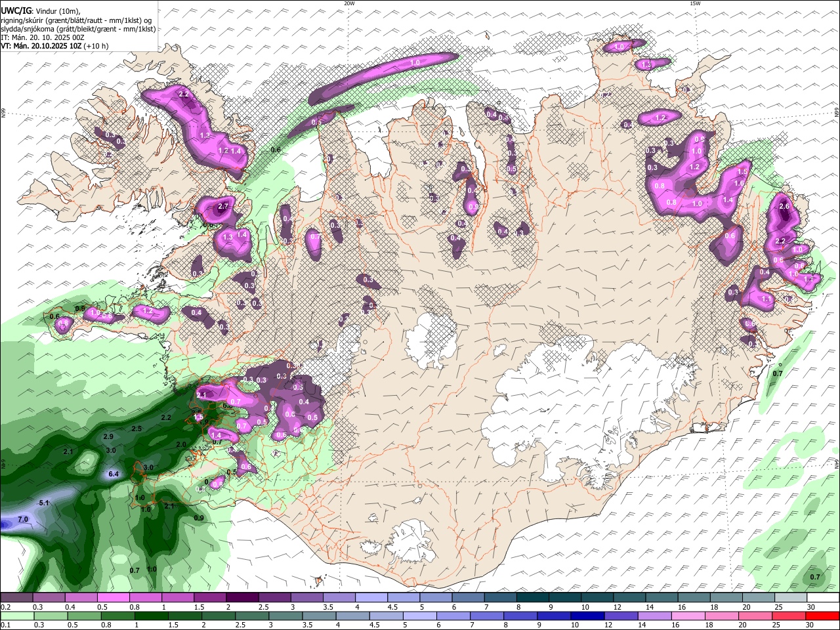Click the 'IT: Mán. 20. 10. 2025 00Z' line
The height and width of the screenshot is (630, 840).
pos(43,37)
